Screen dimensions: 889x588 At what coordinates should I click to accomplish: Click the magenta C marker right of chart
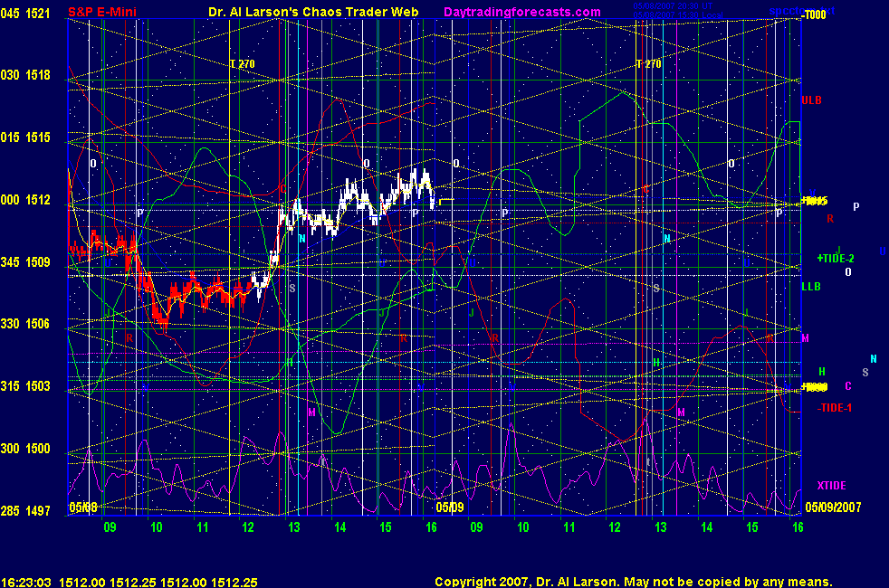pyautogui.click(x=848, y=386)
